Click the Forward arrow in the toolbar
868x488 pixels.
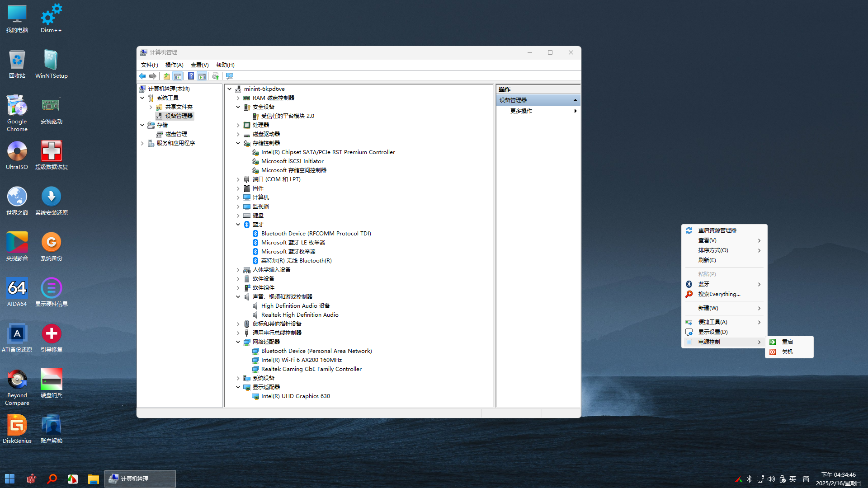(x=153, y=76)
